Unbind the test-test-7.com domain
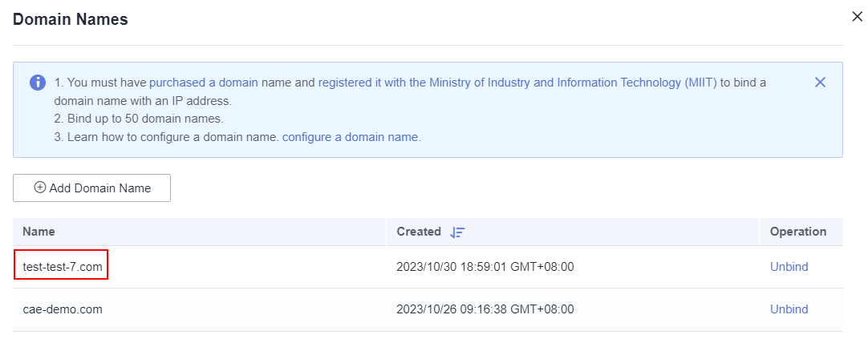 click(x=789, y=267)
